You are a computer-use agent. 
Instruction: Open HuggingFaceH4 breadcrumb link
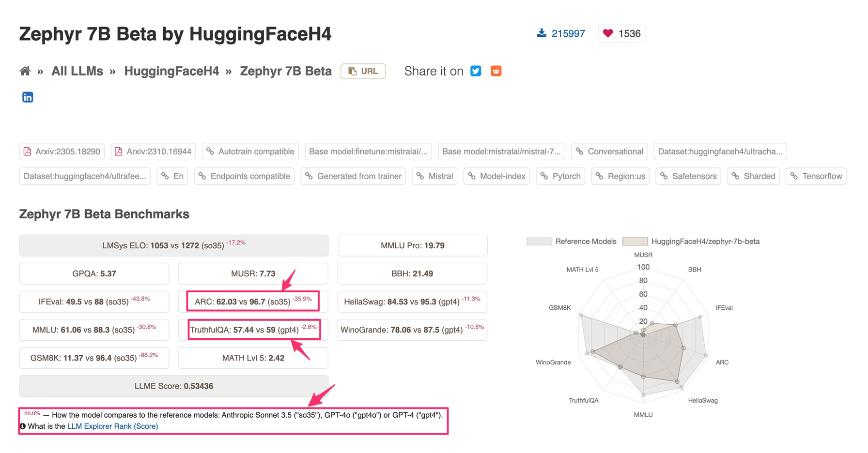click(x=171, y=71)
